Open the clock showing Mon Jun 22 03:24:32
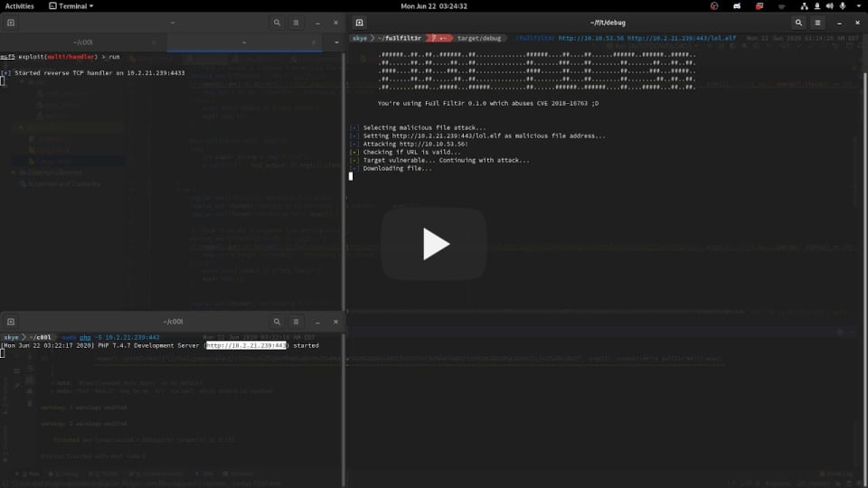 click(x=433, y=6)
